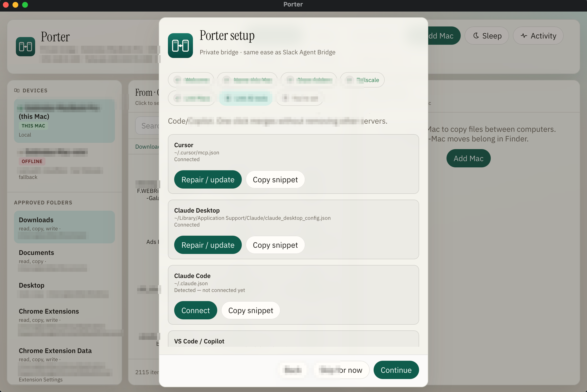
Task: Select the first setup step pill
Action: click(191, 80)
